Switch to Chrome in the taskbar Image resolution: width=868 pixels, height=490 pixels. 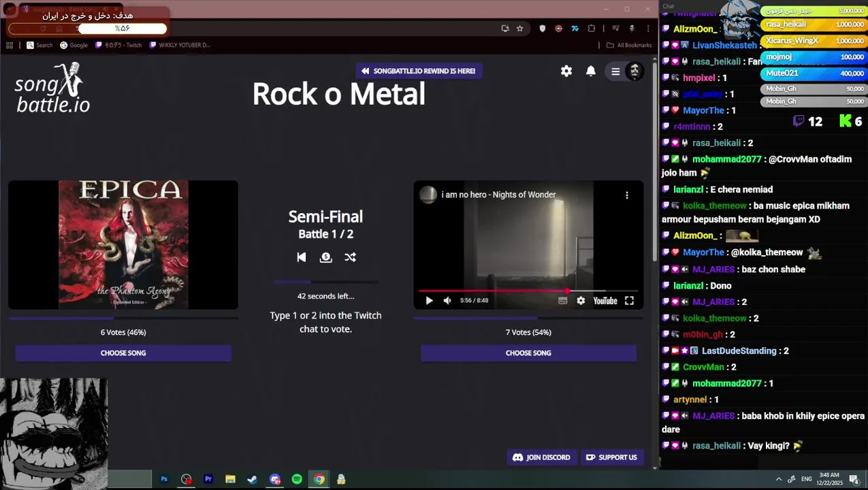pyautogui.click(x=319, y=479)
